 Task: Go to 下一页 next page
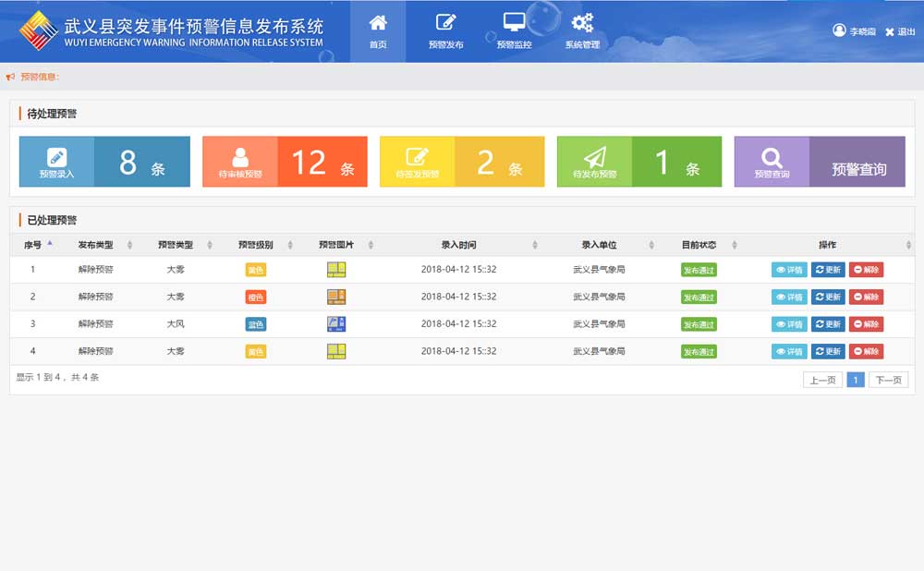pos(888,380)
